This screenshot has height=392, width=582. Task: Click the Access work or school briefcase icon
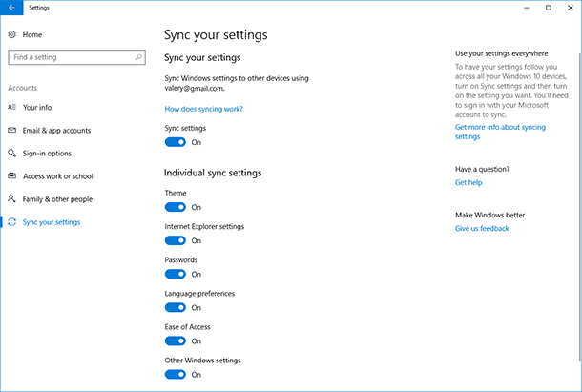(11, 175)
